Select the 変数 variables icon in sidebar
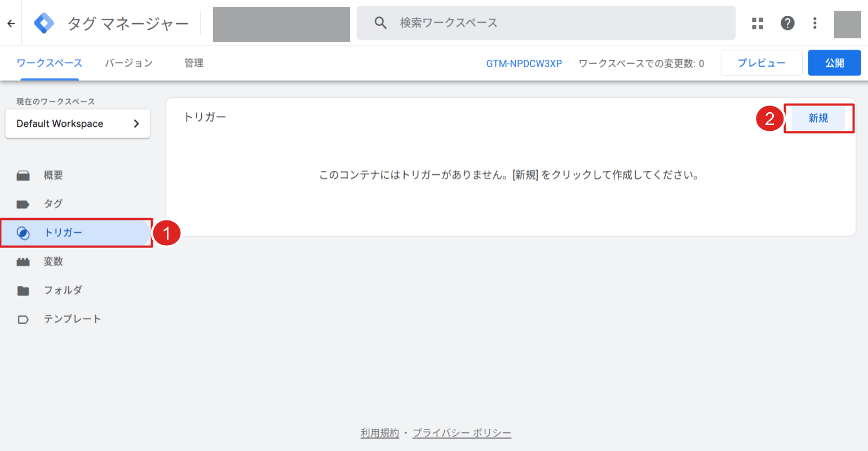Image resolution: width=868 pixels, height=451 pixels. click(x=23, y=261)
